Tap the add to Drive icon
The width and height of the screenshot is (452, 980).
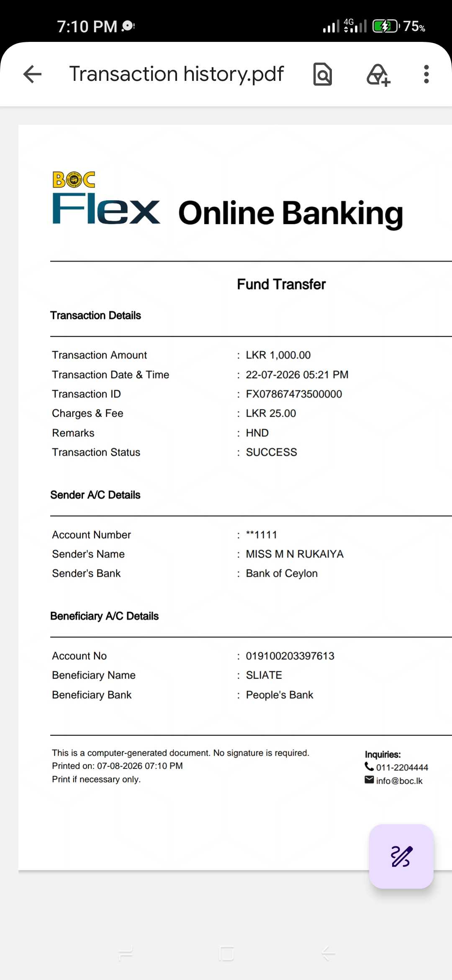(x=378, y=75)
